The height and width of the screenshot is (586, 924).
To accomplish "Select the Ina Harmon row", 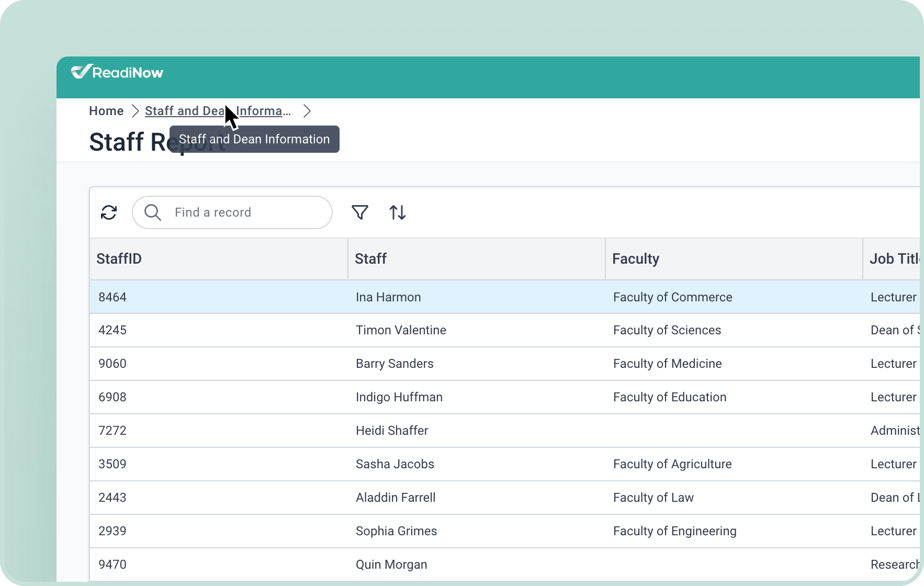I will point(388,297).
